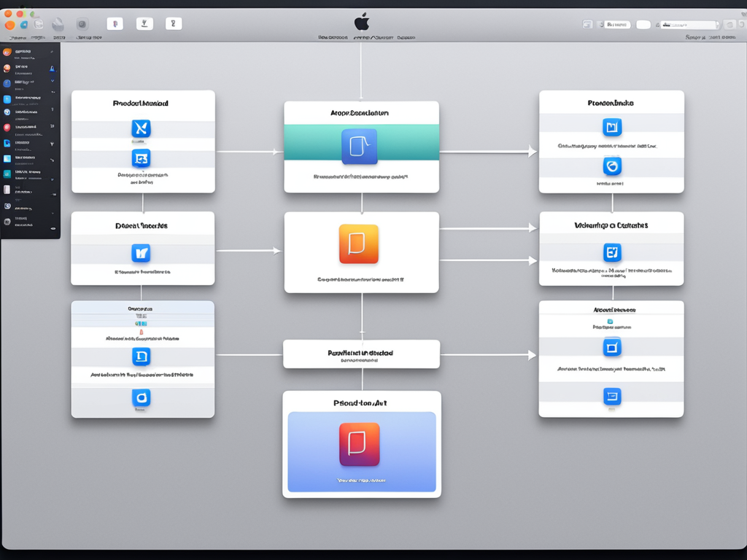747x560 pixels.
Task: Click the middle white toolbar button
Action: point(145,24)
